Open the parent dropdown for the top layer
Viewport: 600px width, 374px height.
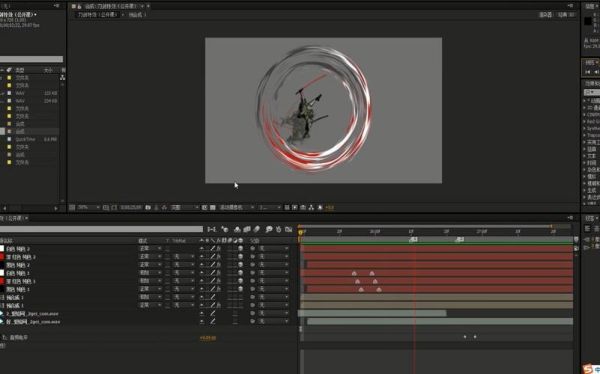(274, 249)
